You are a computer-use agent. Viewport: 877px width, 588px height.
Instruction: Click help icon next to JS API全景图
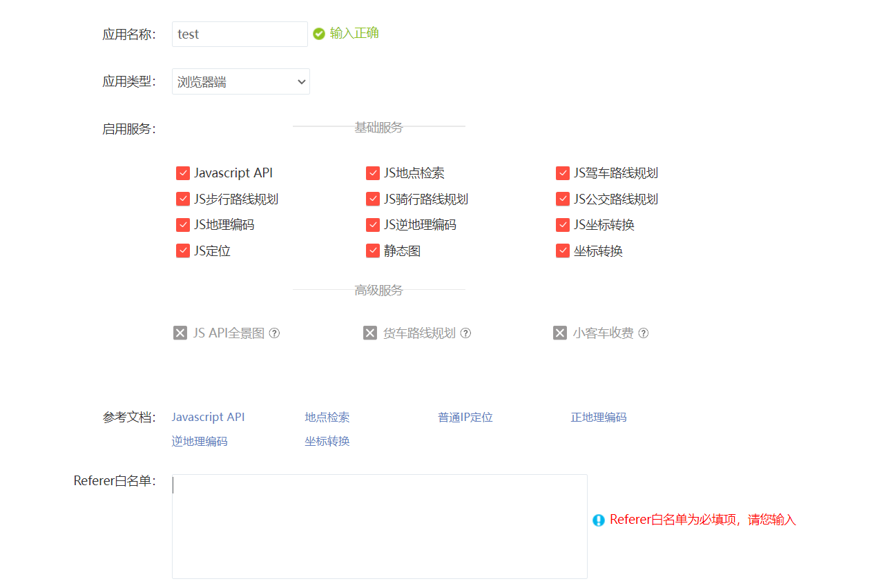[x=274, y=333]
